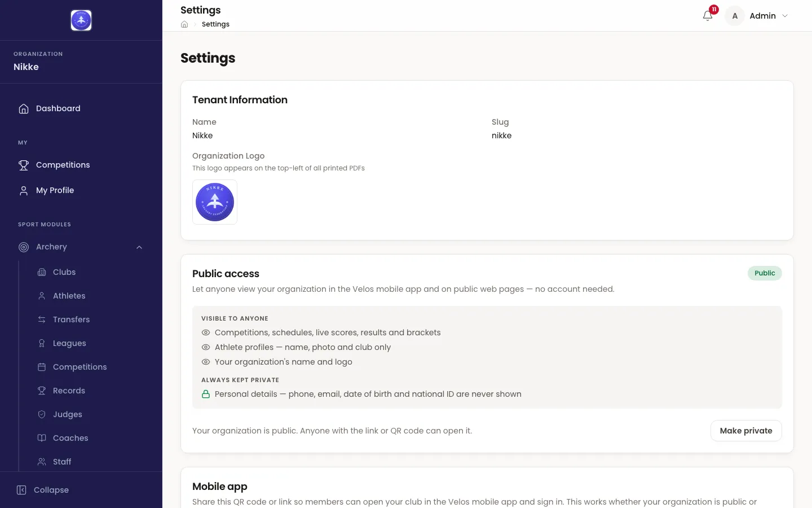812x508 pixels.
Task: Click the Mobile app section heading
Action: [220, 487]
